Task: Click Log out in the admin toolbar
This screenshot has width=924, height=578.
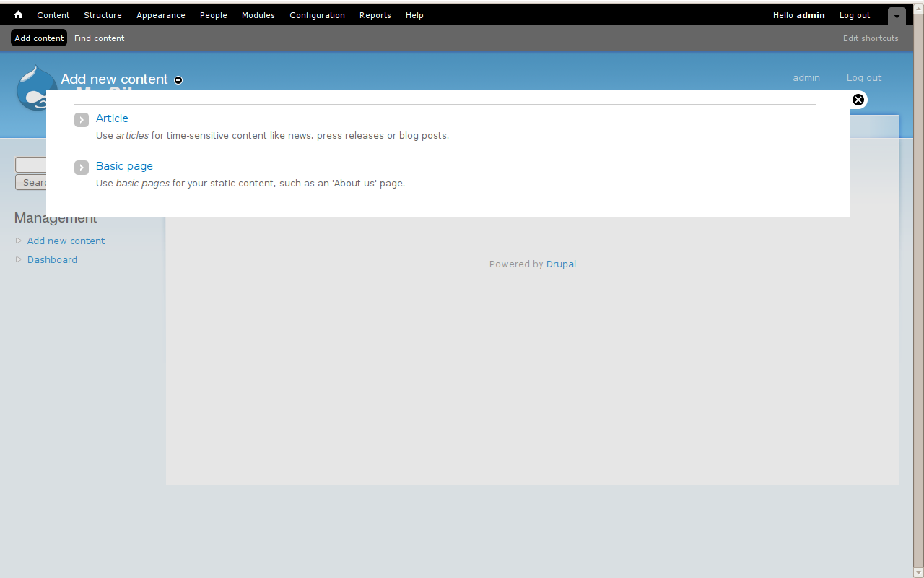Action: coord(854,14)
